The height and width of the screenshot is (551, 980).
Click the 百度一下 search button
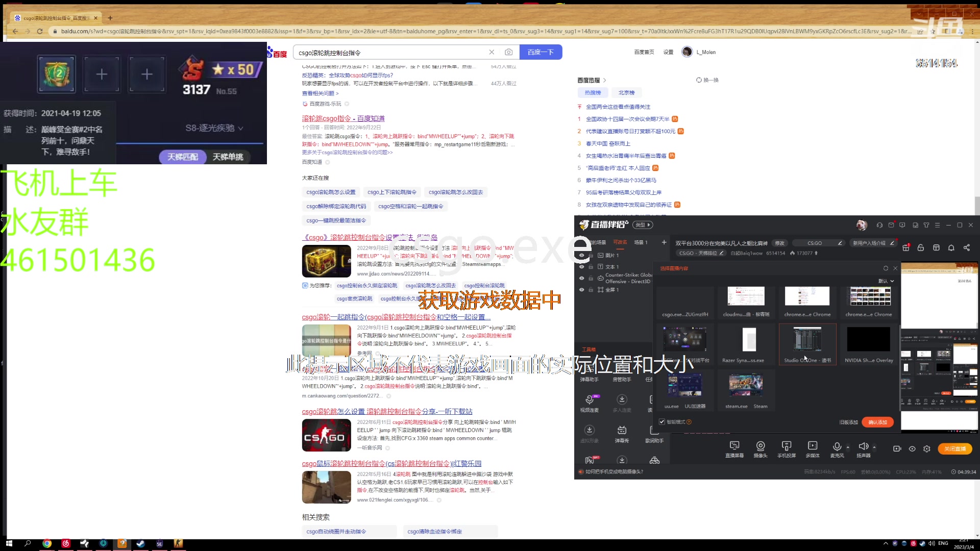pos(541,52)
